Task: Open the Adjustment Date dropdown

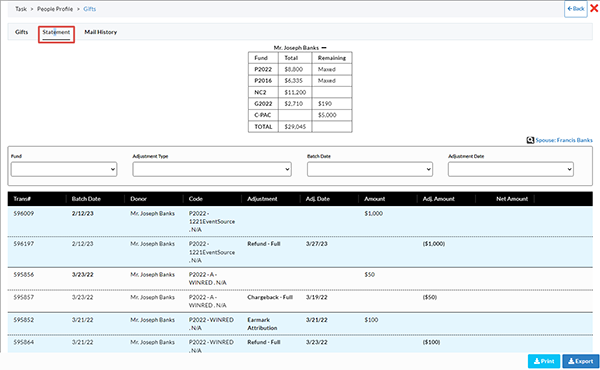Action: coord(510,169)
